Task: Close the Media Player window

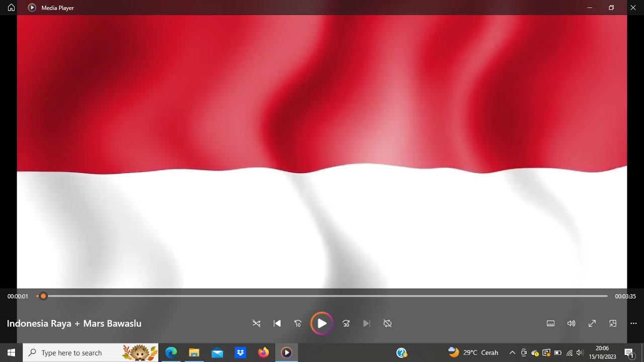Action: (633, 8)
